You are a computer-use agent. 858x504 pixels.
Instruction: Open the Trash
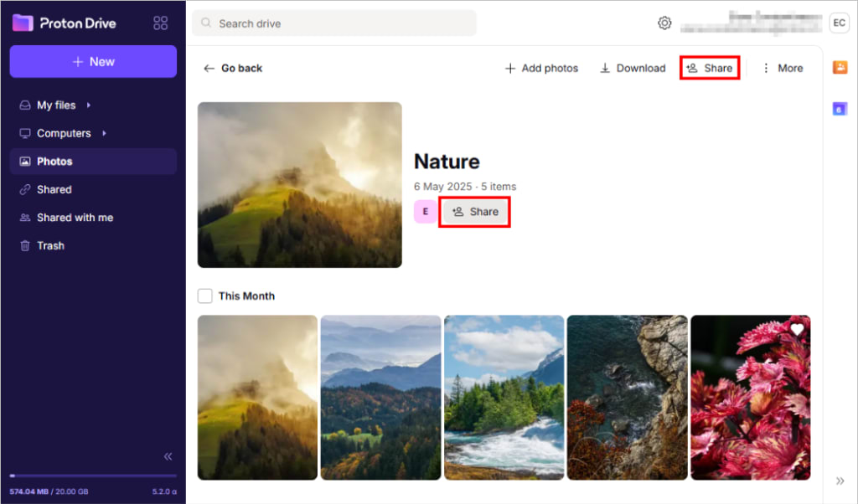coord(51,245)
